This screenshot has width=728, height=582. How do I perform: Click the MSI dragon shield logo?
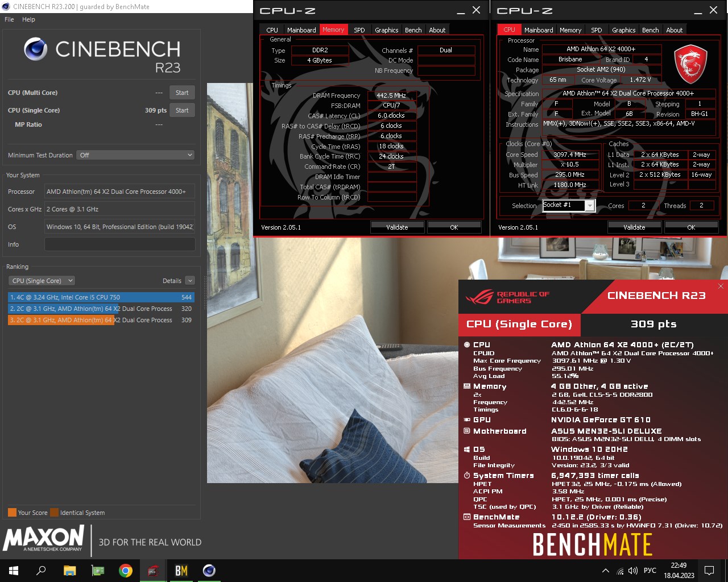(690, 64)
